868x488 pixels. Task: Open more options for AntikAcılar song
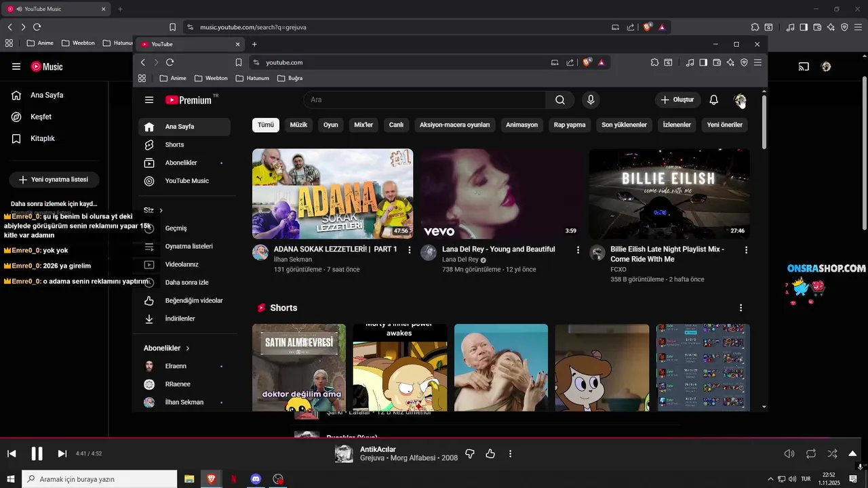click(510, 453)
